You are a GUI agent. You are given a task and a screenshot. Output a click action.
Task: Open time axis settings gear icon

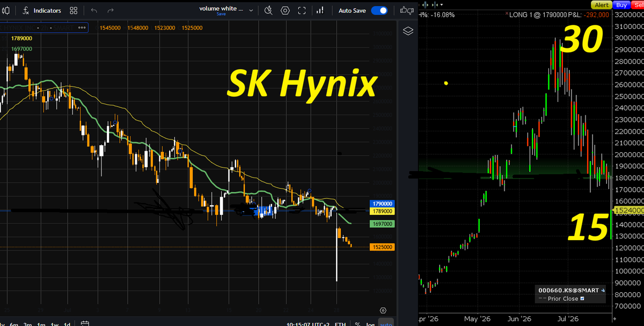pos(383,310)
